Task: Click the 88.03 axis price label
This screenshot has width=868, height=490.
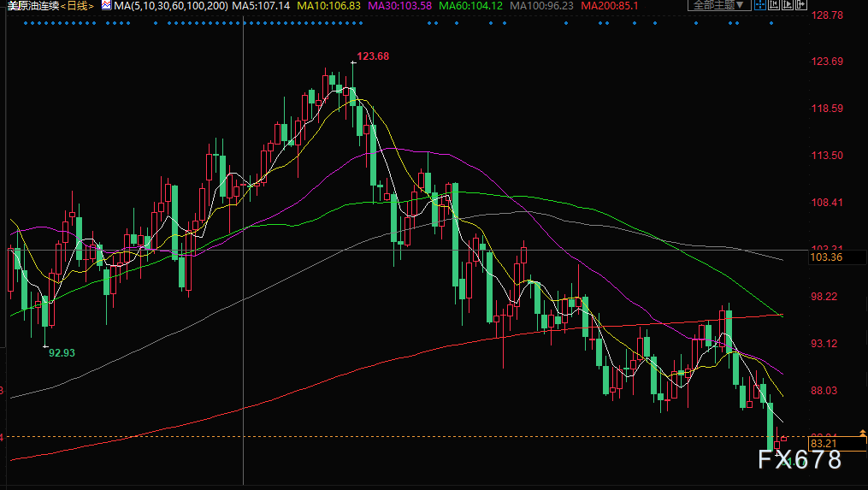Action: 824,390
